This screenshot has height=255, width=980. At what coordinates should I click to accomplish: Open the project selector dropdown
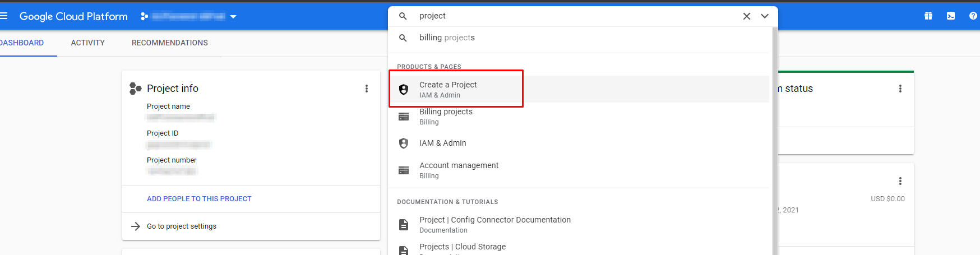coord(189,16)
